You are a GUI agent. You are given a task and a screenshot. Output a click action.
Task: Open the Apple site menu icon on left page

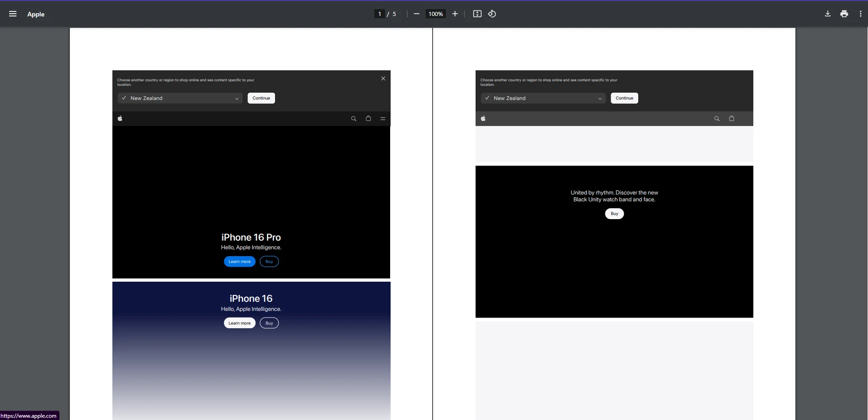coord(383,119)
